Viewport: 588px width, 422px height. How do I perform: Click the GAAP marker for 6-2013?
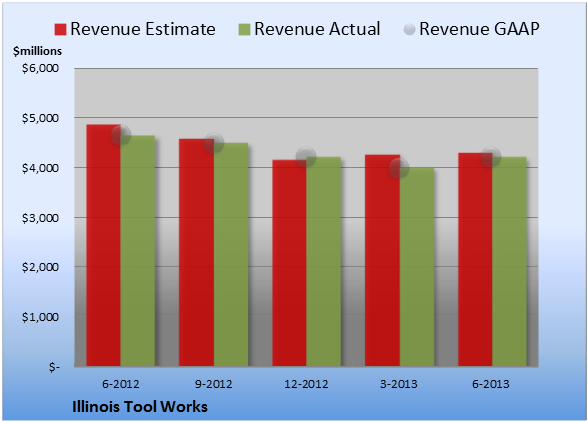point(491,156)
